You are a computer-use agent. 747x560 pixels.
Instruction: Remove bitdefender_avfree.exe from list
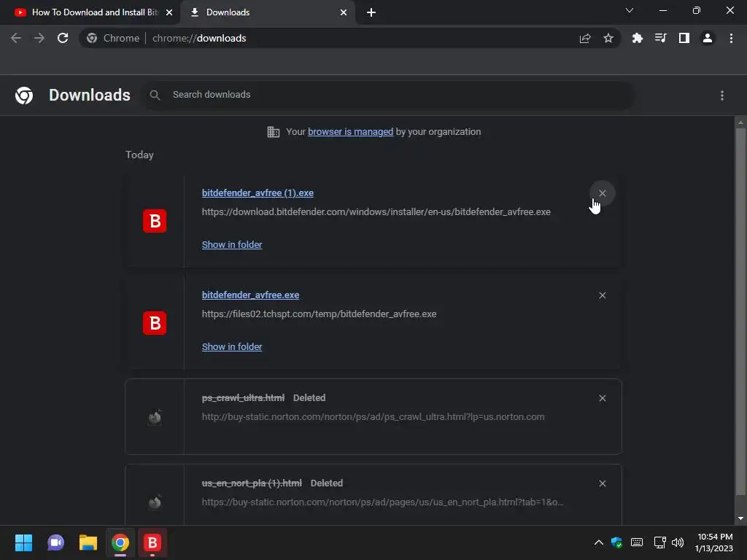pyautogui.click(x=602, y=296)
